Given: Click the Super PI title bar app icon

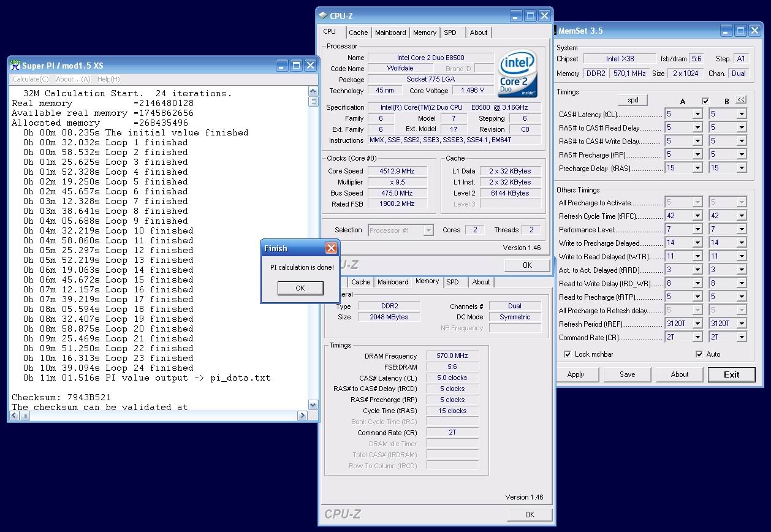Looking at the screenshot, I should [15, 65].
